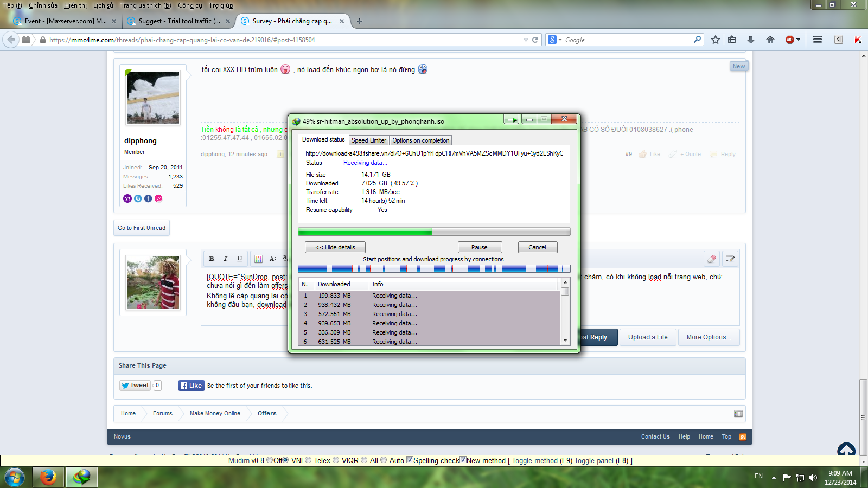
Task: Enable the Telex input radio button
Action: pyautogui.click(x=308, y=460)
